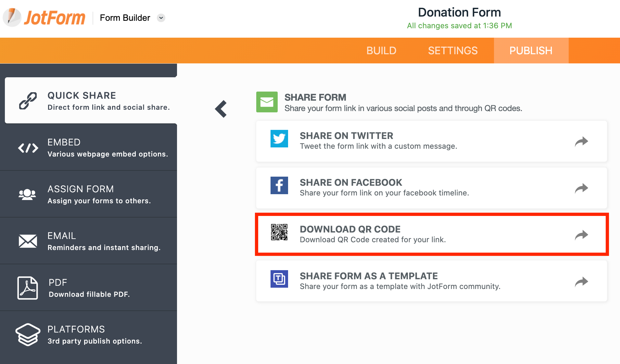The width and height of the screenshot is (620, 364).
Task: Click the Assign Form people icon
Action: pyautogui.click(x=27, y=195)
